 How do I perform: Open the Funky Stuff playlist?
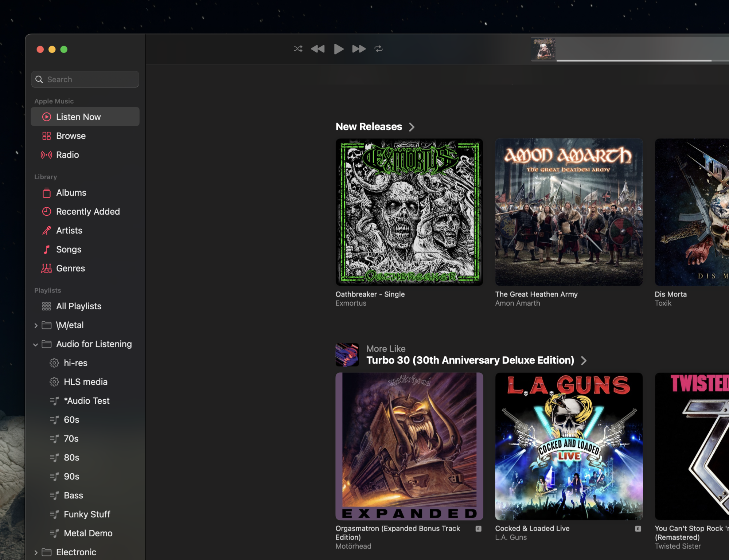click(x=85, y=514)
